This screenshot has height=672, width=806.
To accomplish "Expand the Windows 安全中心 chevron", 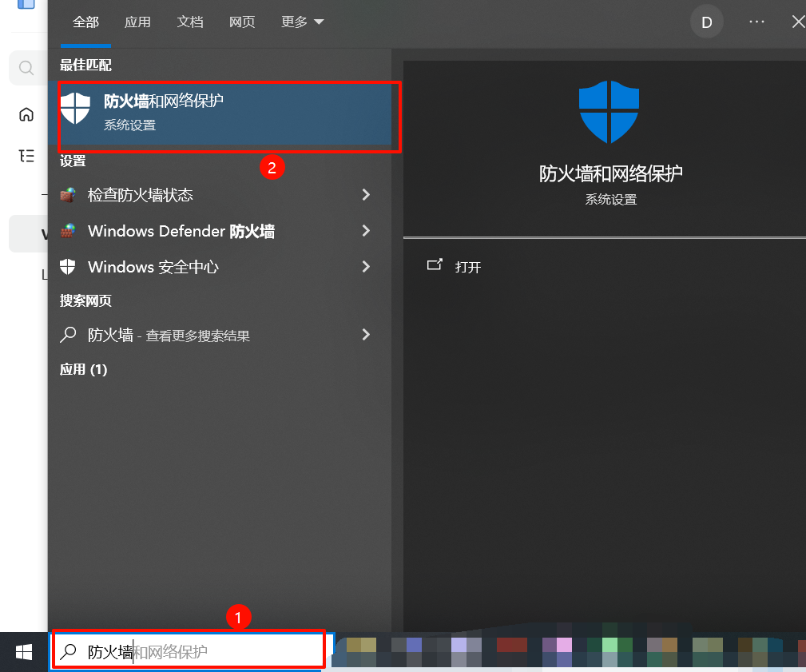I will 366,267.
